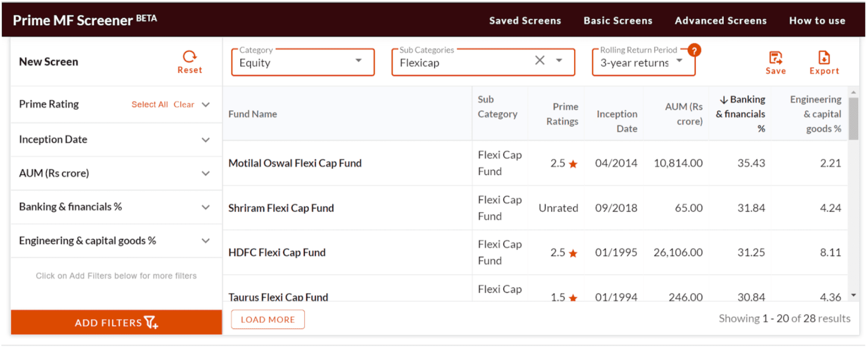Click Select All for Prime Rating
The height and width of the screenshot is (349, 868).
[x=150, y=105]
